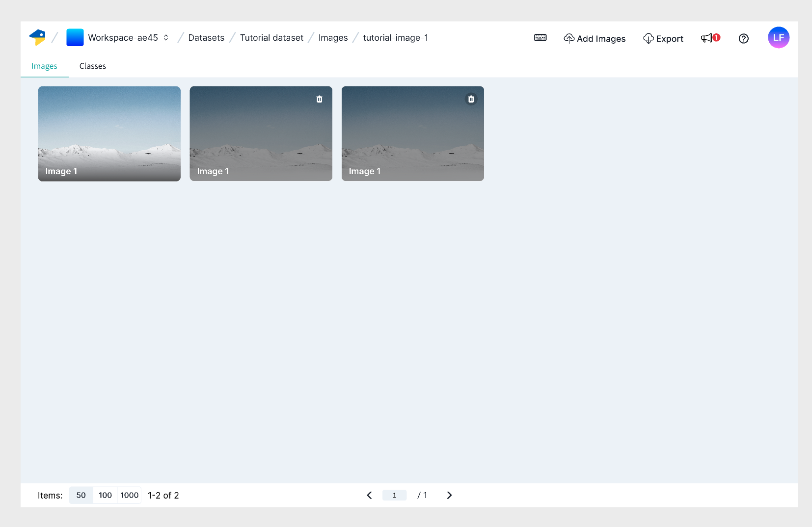Viewport: 812px width, 527px height.
Task: Click the Add Images upload icon
Action: pos(569,38)
